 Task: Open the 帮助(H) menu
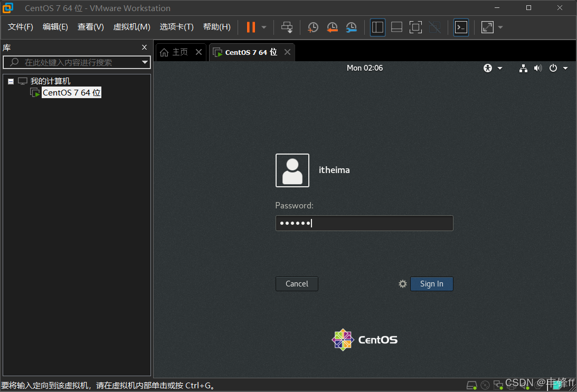click(x=217, y=27)
